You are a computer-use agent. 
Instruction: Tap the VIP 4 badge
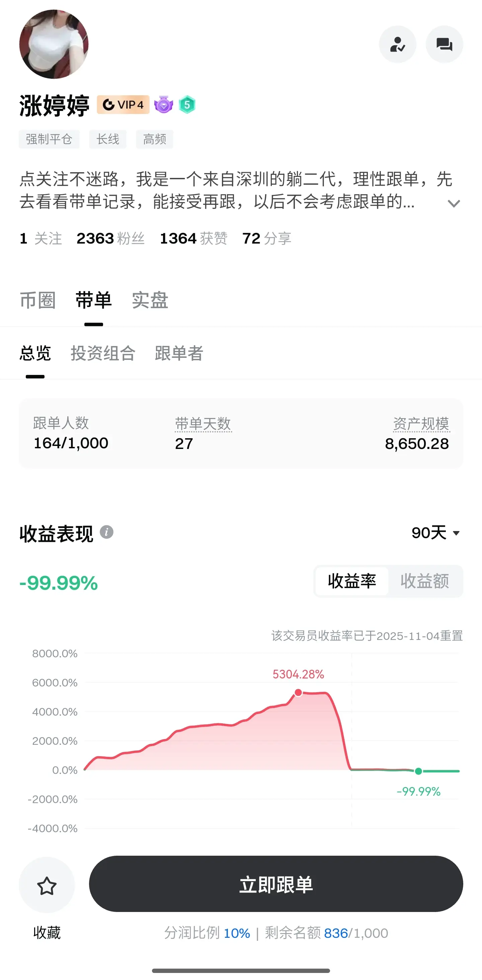coord(123,105)
